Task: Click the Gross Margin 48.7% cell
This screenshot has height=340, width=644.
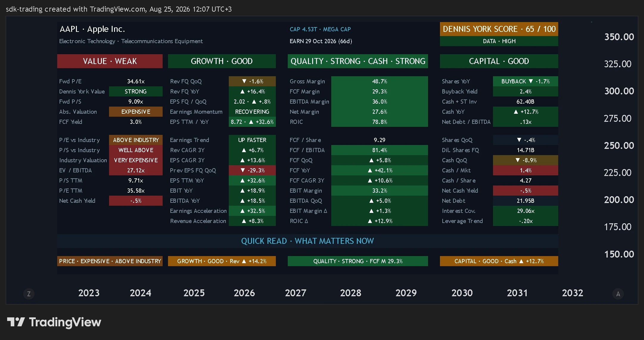Action: click(379, 81)
